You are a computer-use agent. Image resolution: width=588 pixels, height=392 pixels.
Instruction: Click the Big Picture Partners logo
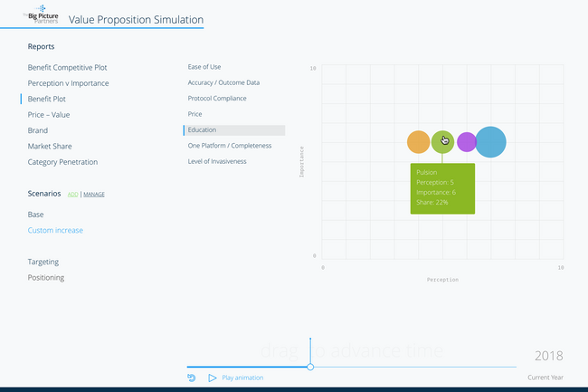coord(41,14)
